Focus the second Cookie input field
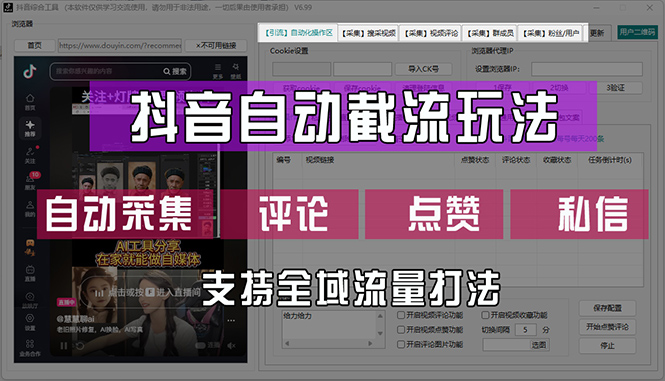 pos(362,69)
